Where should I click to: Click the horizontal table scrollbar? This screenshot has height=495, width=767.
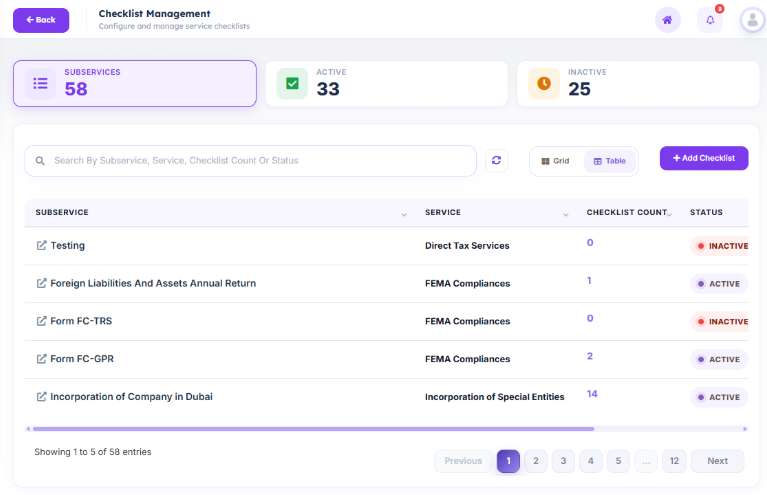[314, 429]
